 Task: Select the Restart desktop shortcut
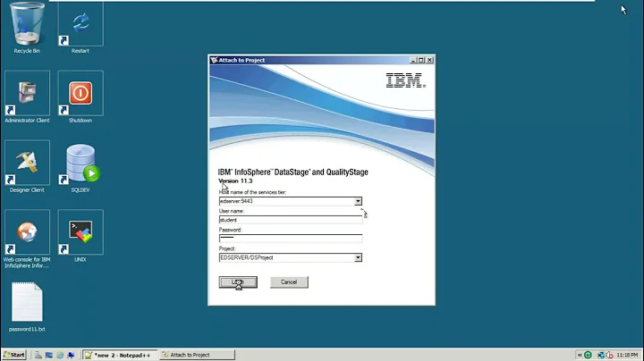80,24
